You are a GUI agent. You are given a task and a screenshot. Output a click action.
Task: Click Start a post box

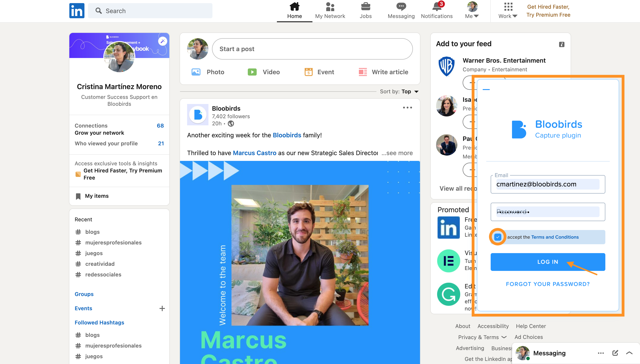[x=312, y=49]
